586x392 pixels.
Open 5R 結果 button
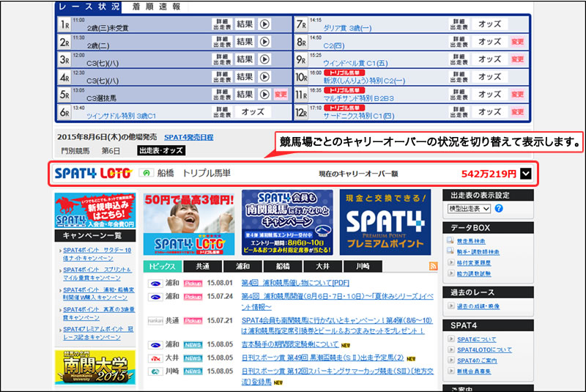pyautogui.click(x=245, y=95)
